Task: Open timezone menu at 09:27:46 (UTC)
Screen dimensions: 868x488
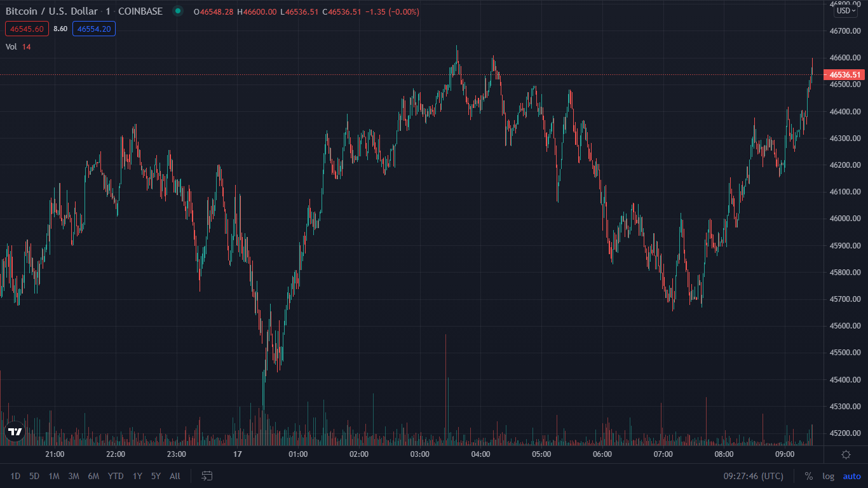Action: pyautogui.click(x=753, y=476)
